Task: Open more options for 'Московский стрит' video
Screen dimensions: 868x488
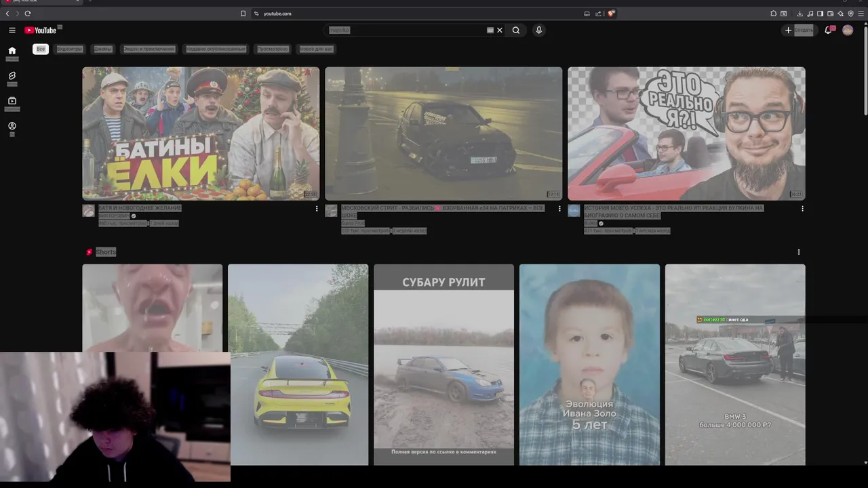Action: [x=559, y=209]
